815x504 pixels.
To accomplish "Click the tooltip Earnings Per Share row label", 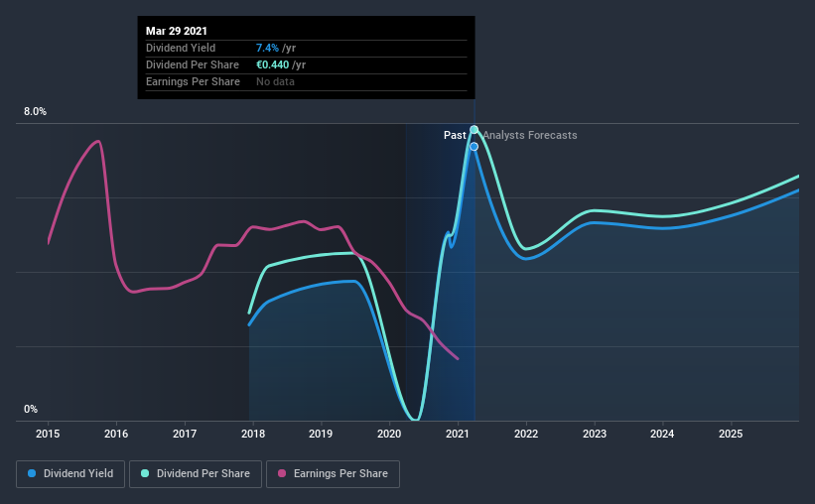I will 193,81.
